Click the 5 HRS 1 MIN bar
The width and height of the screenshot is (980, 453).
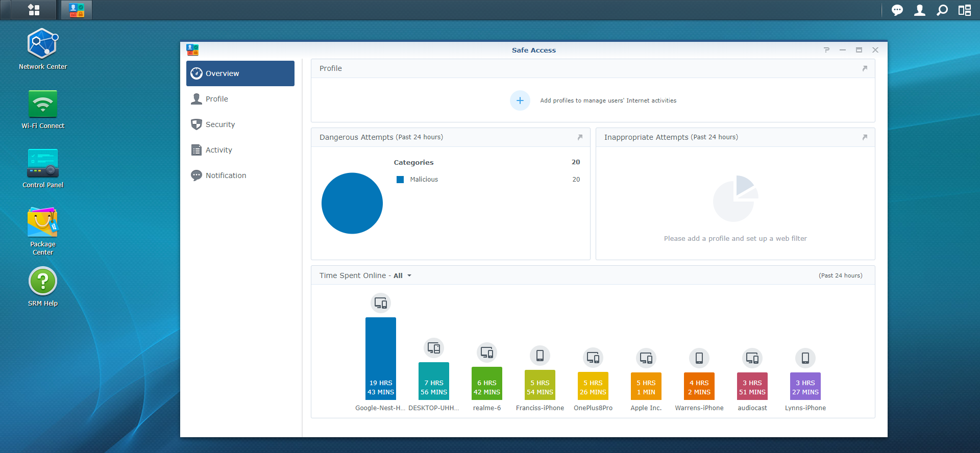646,386
